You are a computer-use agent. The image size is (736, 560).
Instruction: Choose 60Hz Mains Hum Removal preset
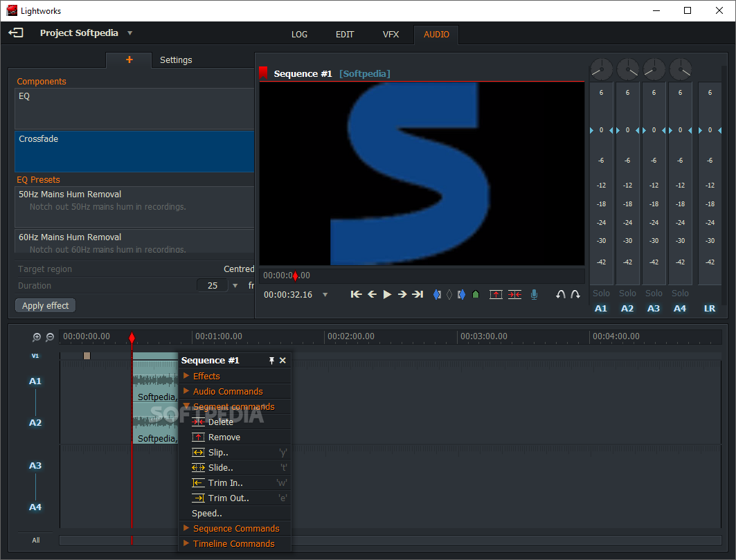click(x=134, y=242)
